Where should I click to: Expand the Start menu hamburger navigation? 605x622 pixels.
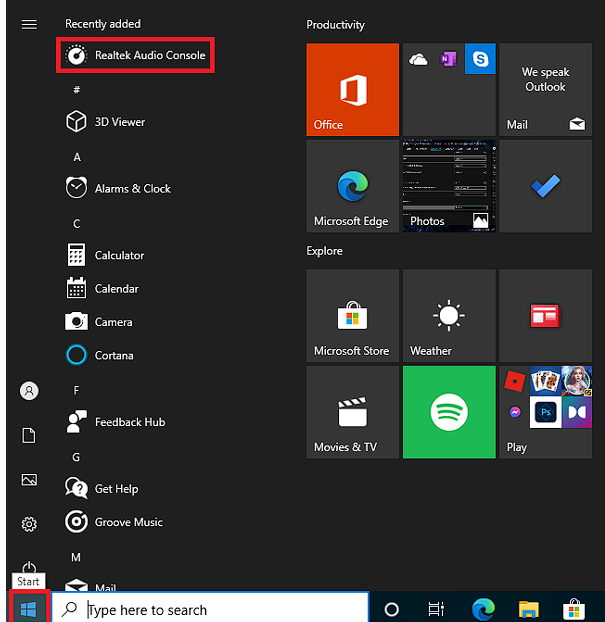click(x=29, y=25)
